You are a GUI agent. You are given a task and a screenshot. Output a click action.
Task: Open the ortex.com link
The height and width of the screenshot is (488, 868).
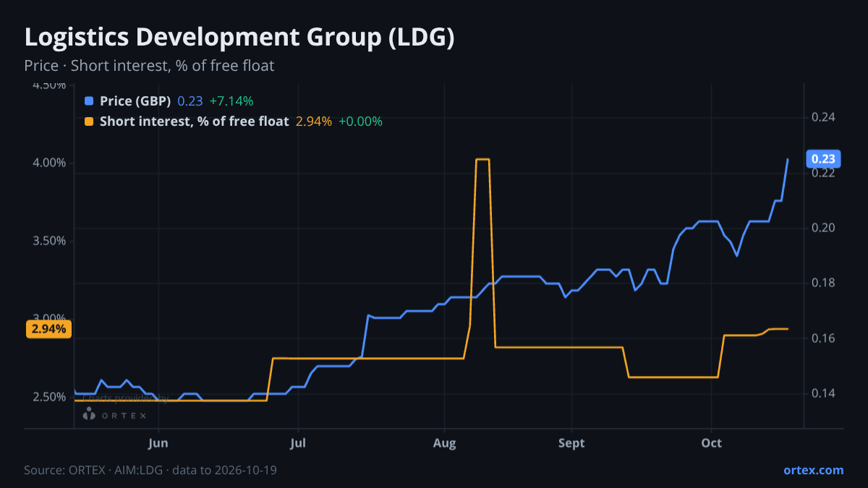click(x=814, y=470)
